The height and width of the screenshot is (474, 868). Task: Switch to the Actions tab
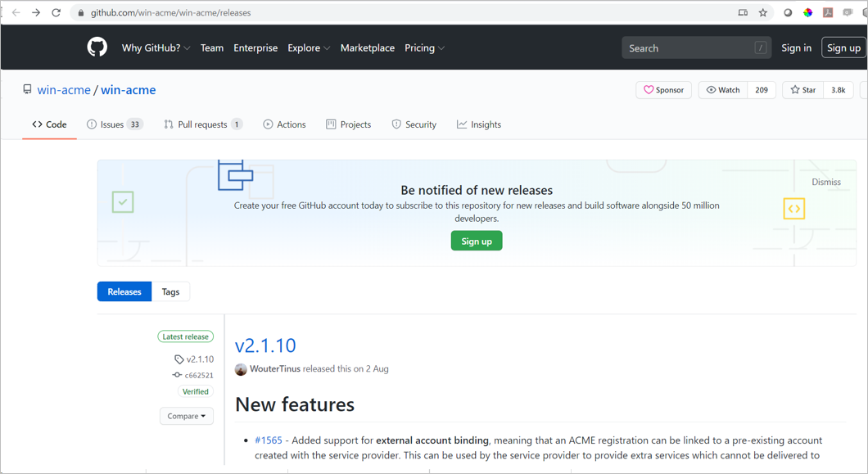284,124
